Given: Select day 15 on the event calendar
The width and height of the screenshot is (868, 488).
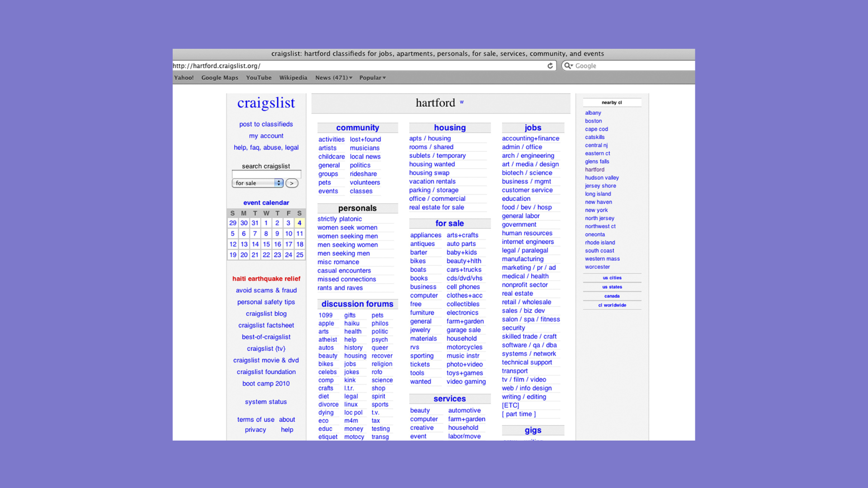Looking at the screenshot, I should coord(266,244).
